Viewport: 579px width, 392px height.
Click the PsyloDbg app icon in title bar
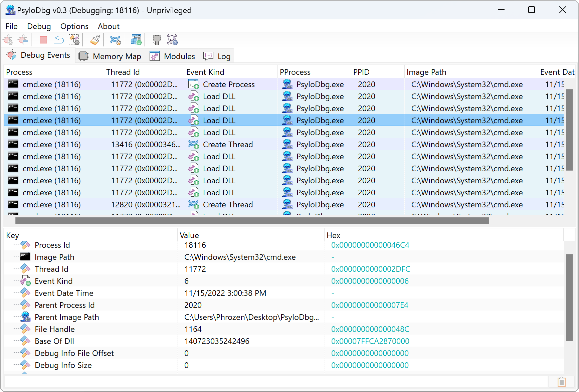10,10
